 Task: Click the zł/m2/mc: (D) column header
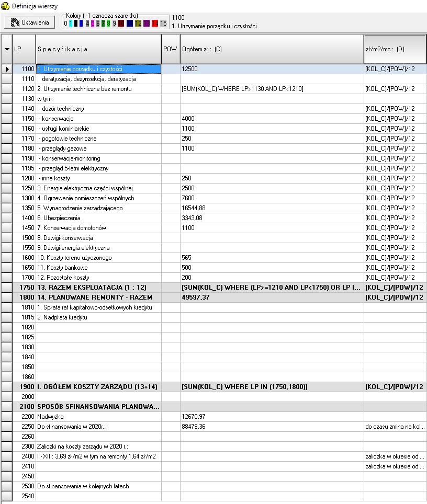tap(395, 49)
